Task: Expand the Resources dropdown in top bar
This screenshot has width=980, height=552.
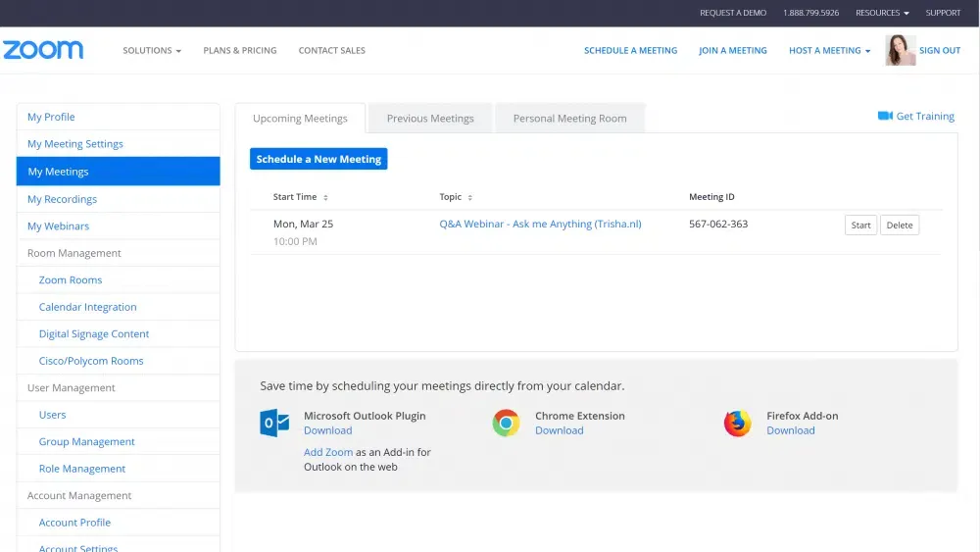Action: pos(882,13)
